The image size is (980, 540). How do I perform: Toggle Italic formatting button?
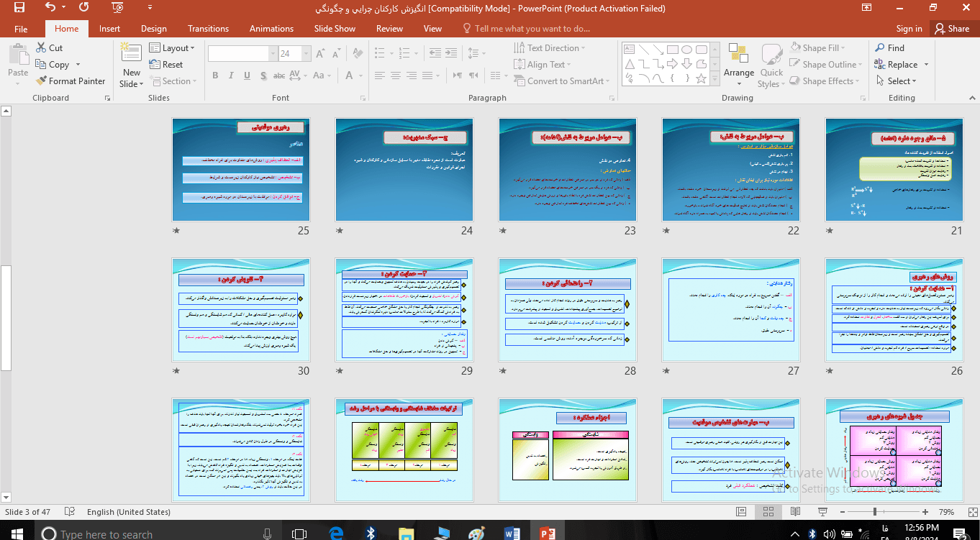pos(232,75)
